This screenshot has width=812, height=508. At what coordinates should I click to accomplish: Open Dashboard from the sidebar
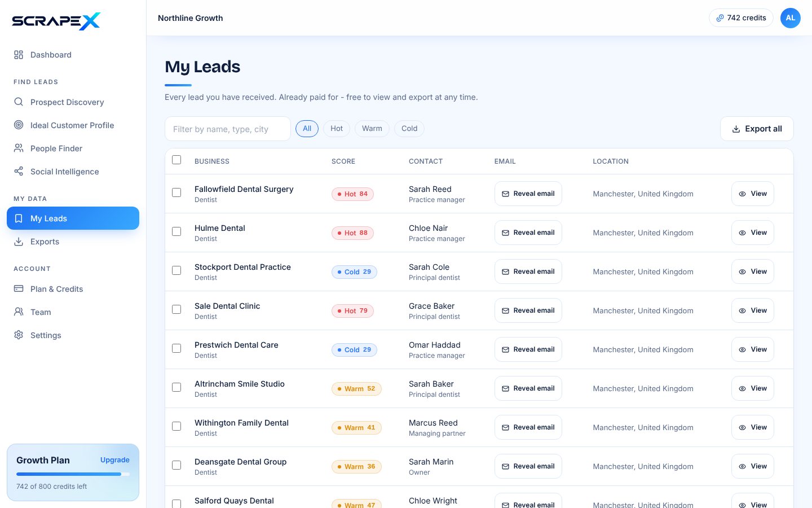coord(73,55)
